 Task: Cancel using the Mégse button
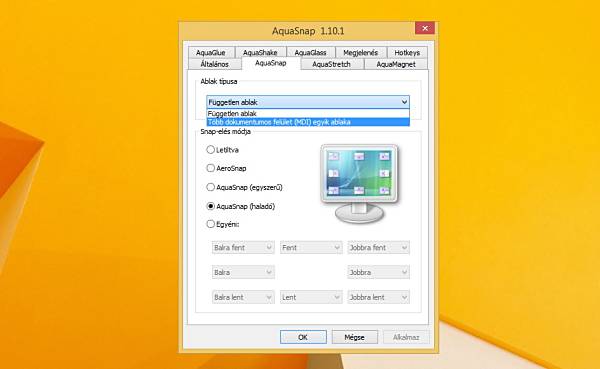[354, 337]
